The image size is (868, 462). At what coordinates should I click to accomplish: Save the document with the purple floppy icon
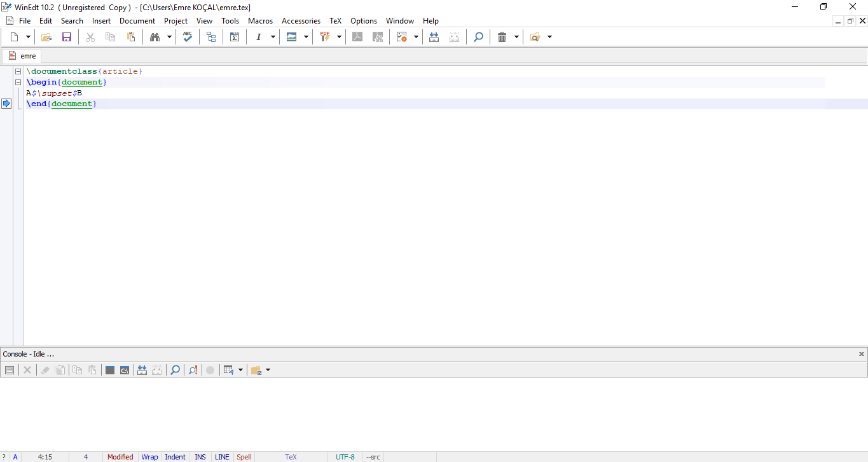coord(67,37)
